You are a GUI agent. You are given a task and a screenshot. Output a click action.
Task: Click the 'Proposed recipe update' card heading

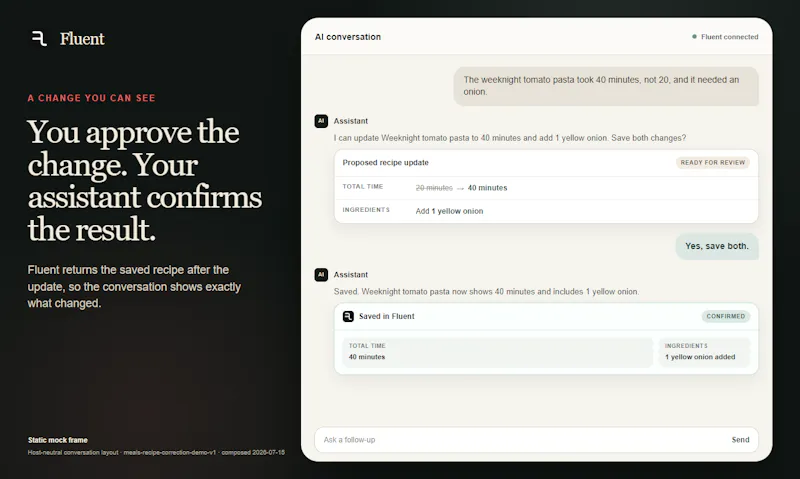pyautogui.click(x=385, y=163)
